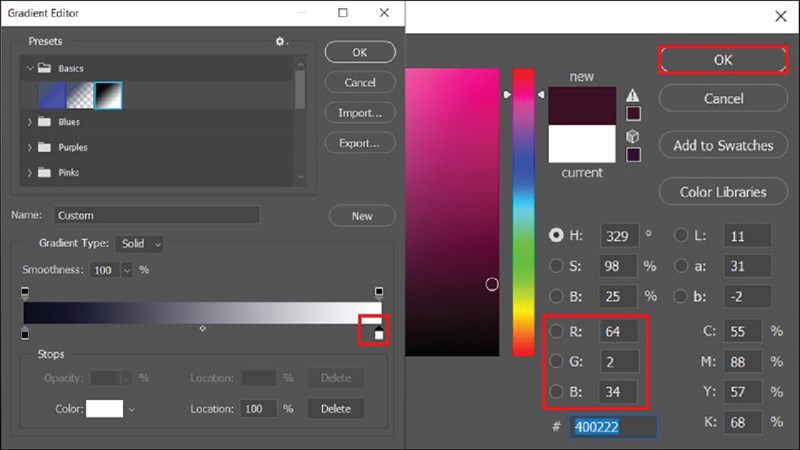The image size is (800, 450).
Task: Close the Color Picker dialog
Action: pyautogui.click(x=781, y=16)
